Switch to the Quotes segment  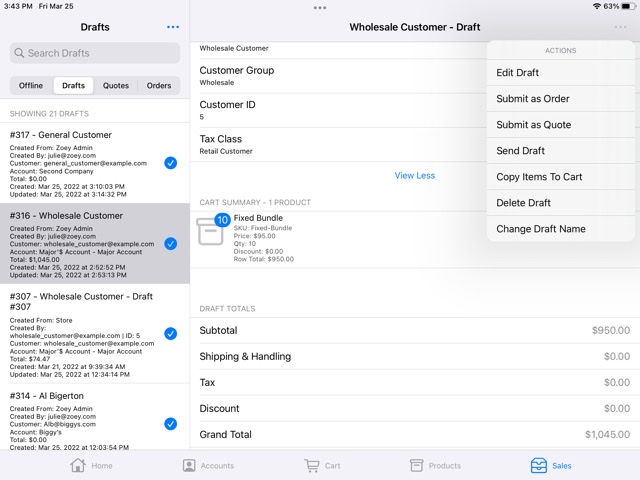pos(116,85)
